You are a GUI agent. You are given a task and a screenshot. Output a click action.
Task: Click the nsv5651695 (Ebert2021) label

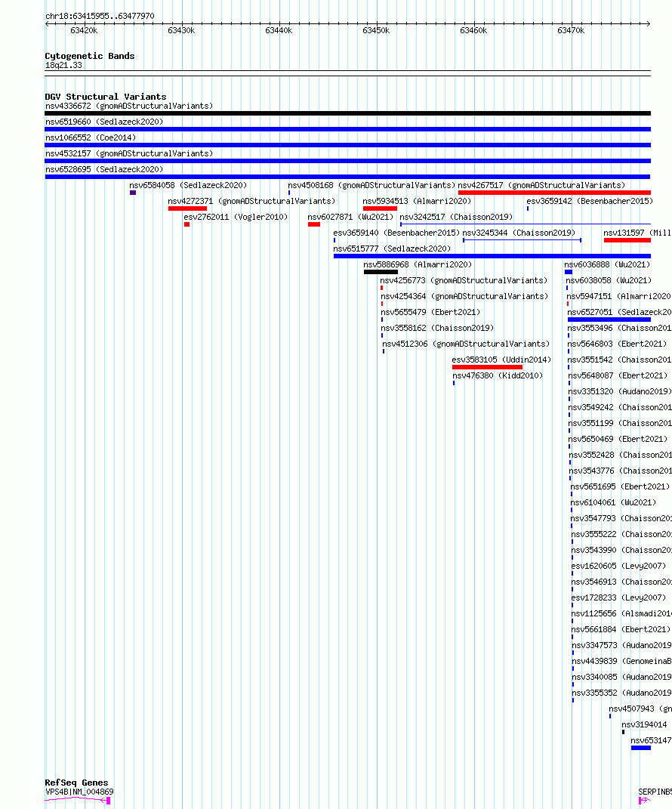pyautogui.click(x=620, y=486)
